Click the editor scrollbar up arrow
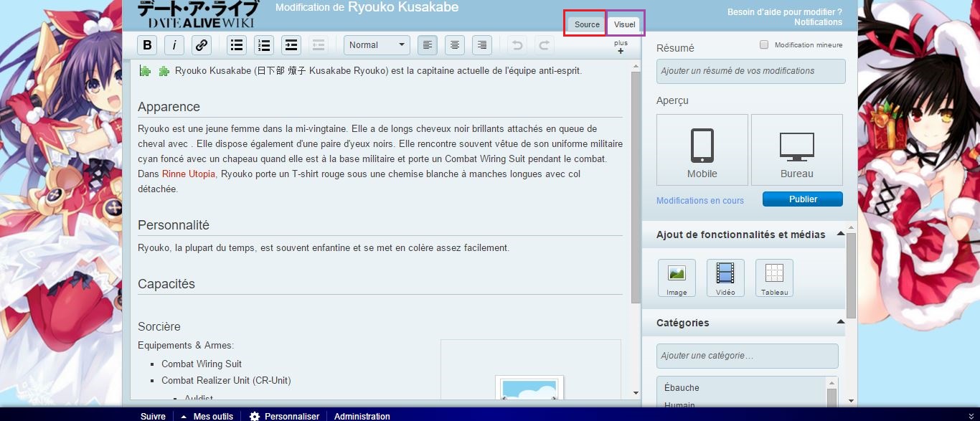Viewport: 980px width, 421px height. pyautogui.click(x=636, y=67)
